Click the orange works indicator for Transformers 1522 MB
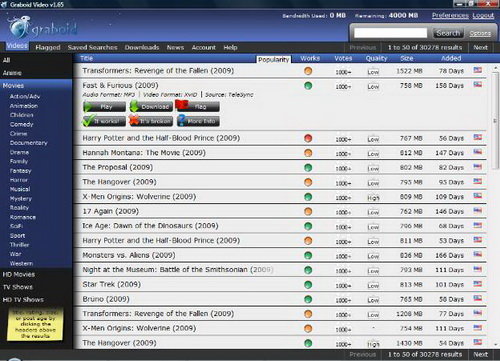The image size is (500, 361). 308,71
